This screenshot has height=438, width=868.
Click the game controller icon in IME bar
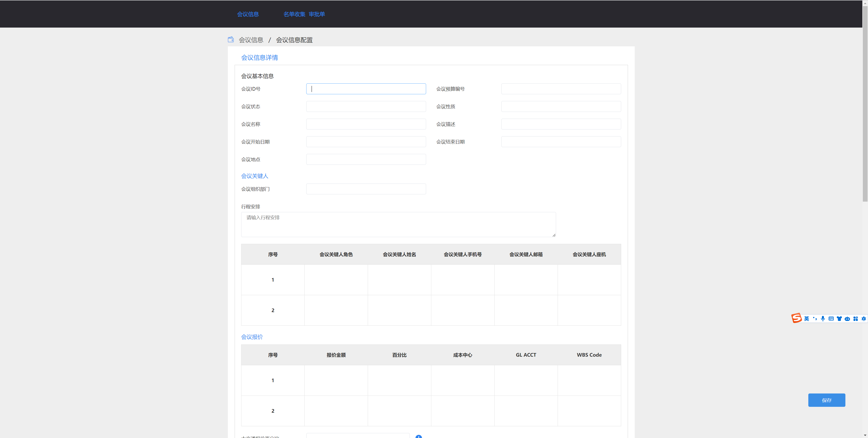(x=847, y=318)
